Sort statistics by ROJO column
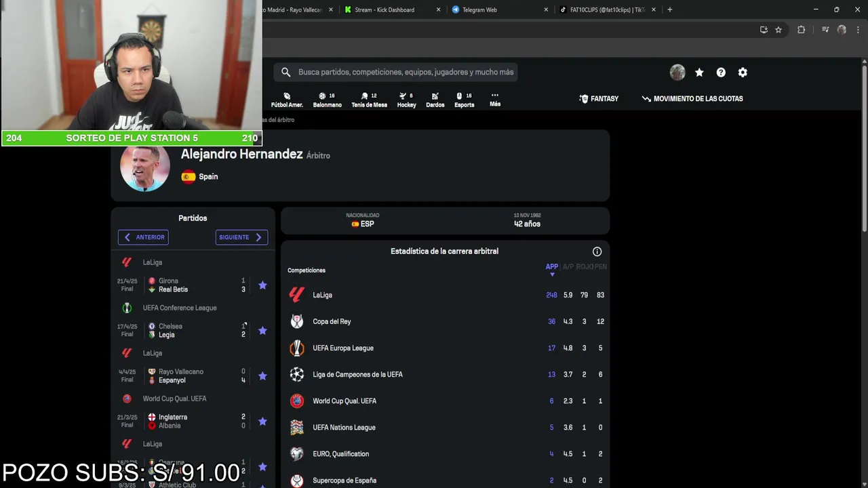868x488 pixels. pyautogui.click(x=584, y=267)
